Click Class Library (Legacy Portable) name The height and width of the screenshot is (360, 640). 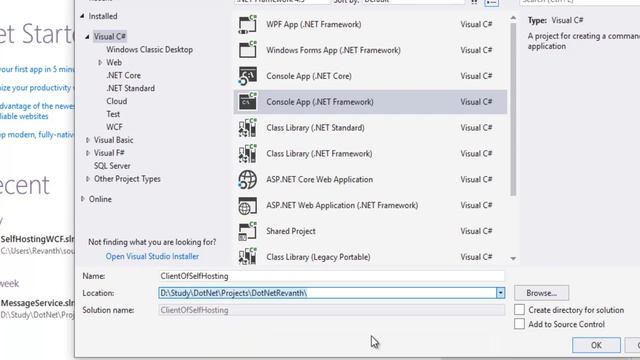tap(318, 257)
